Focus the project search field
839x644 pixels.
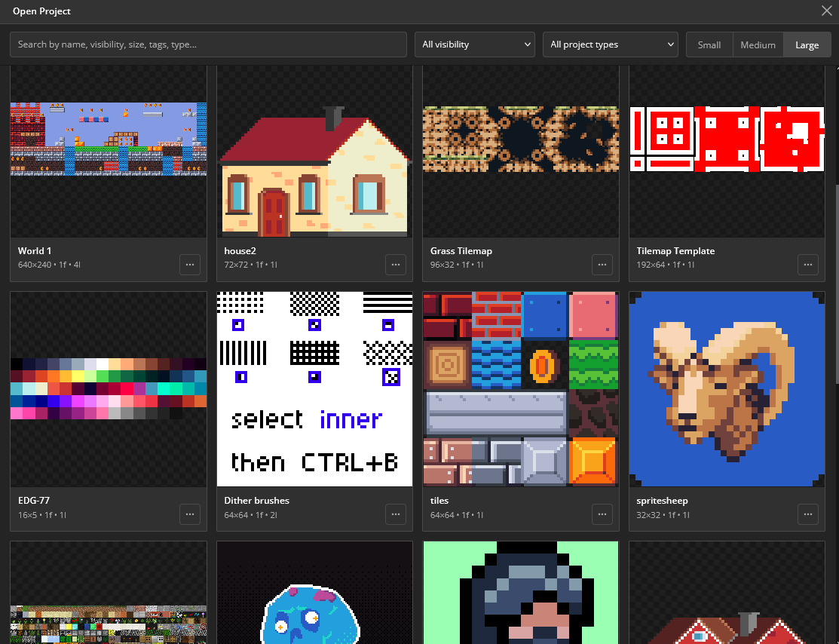pyautogui.click(x=208, y=44)
